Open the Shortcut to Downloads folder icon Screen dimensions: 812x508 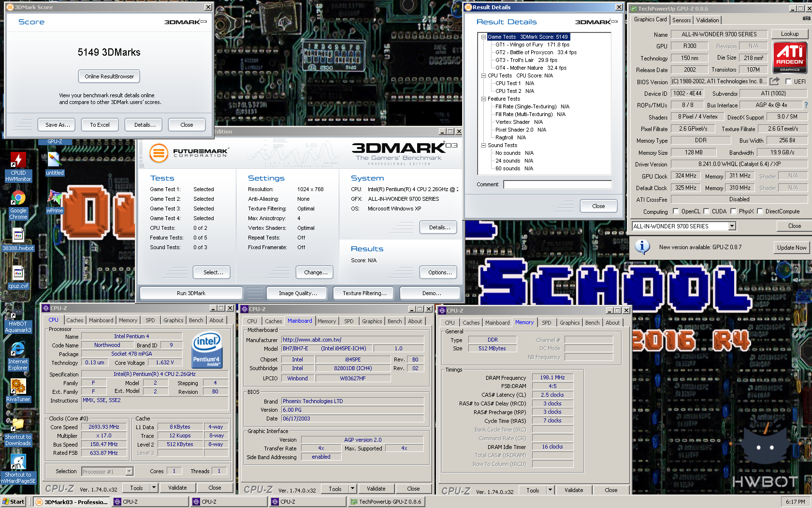click(18, 432)
